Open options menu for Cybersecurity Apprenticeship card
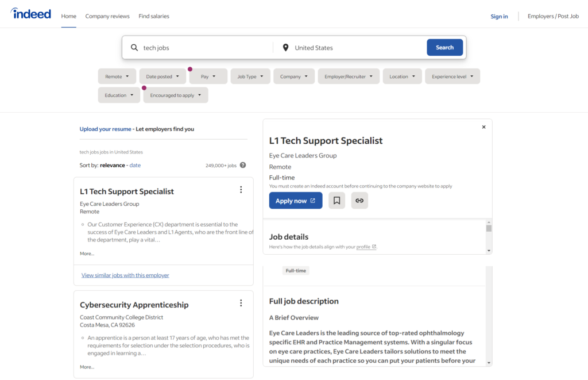The height and width of the screenshot is (380, 588). point(241,303)
